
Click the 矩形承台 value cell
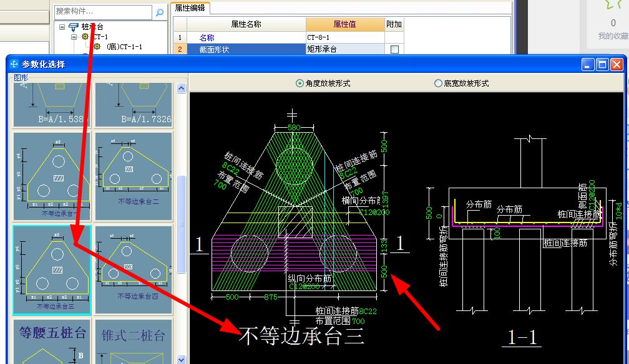345,49
